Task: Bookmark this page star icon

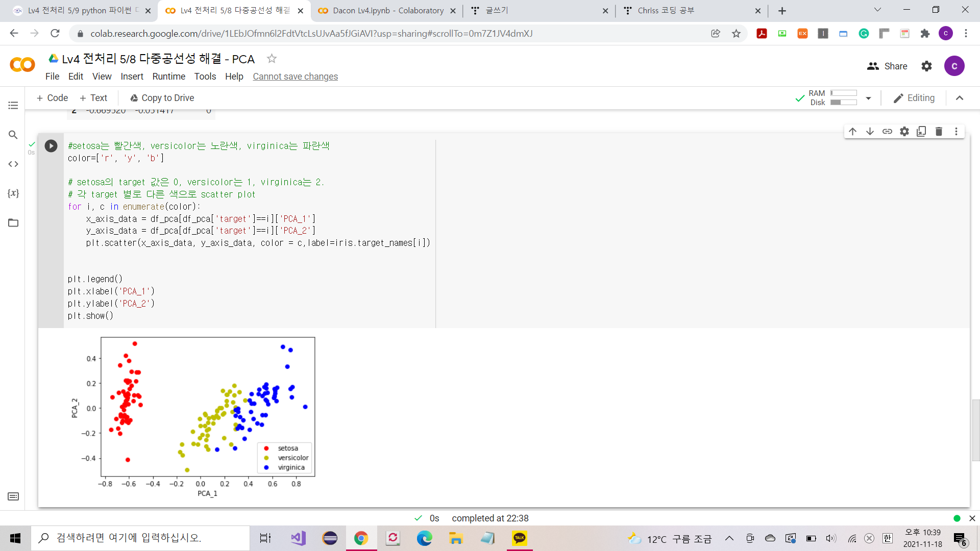Action: click(736, 34)
